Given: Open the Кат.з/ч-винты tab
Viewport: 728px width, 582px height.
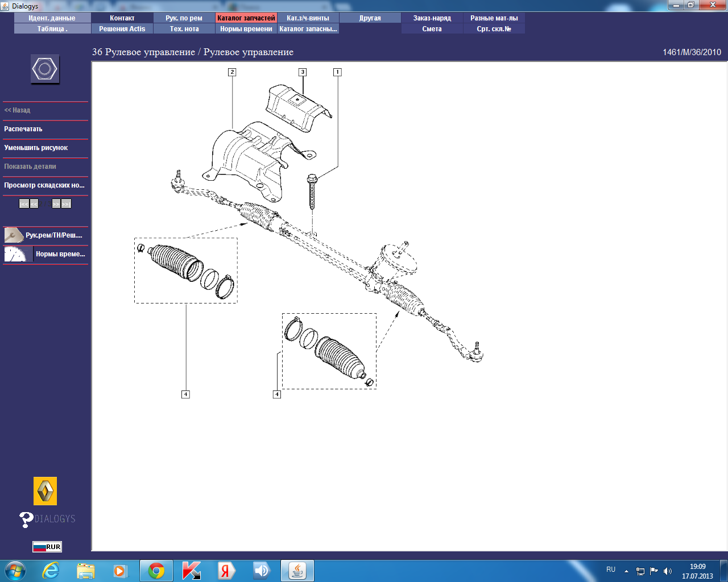Looking at the screenshot, I should click(x=308, y=18).
